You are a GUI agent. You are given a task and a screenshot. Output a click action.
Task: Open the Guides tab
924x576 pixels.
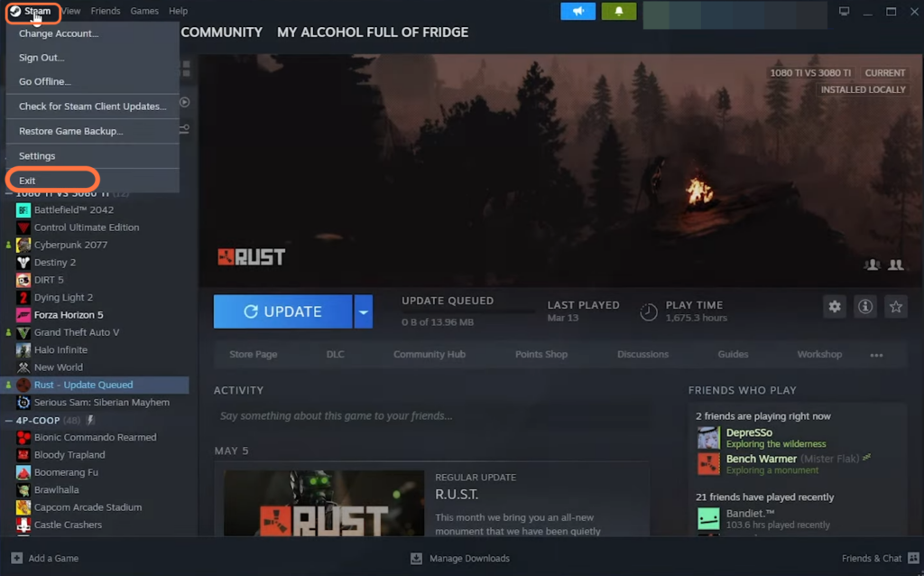733,354
